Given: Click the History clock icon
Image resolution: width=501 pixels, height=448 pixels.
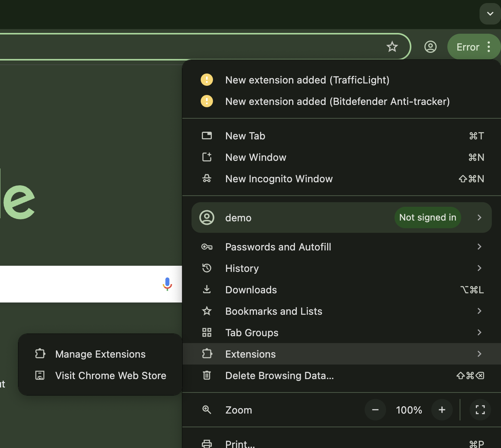Looking at the screenshot, I should [207, 268].
